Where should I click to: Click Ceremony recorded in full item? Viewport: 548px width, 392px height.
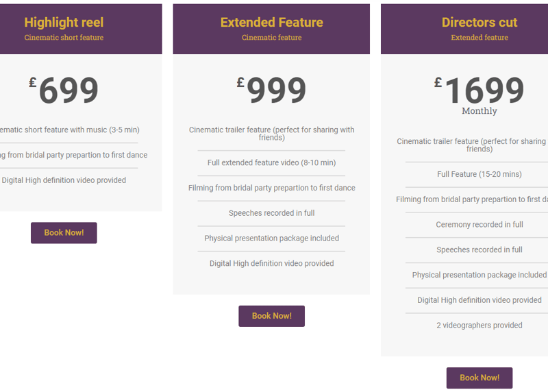(x=479, y=225)
